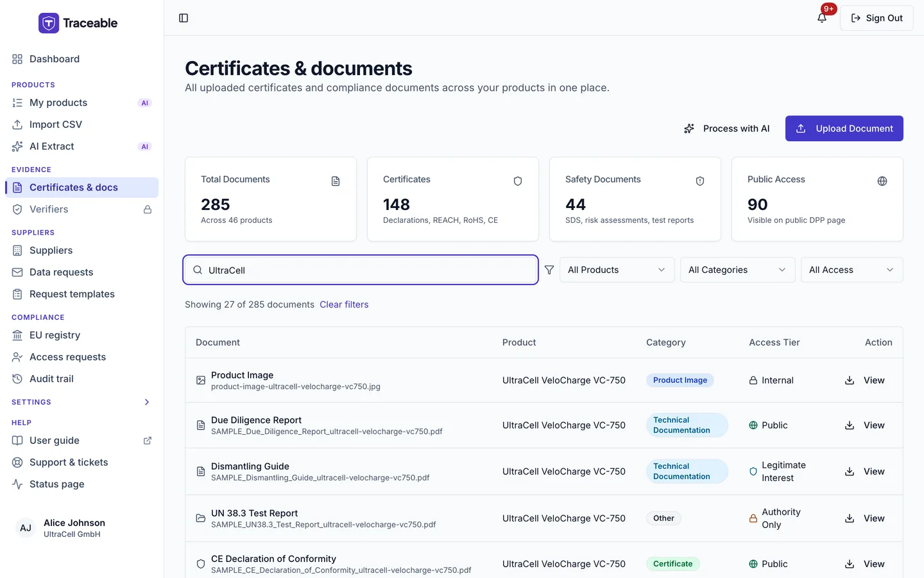Download the Due Diligence Report

click(850, 425)
